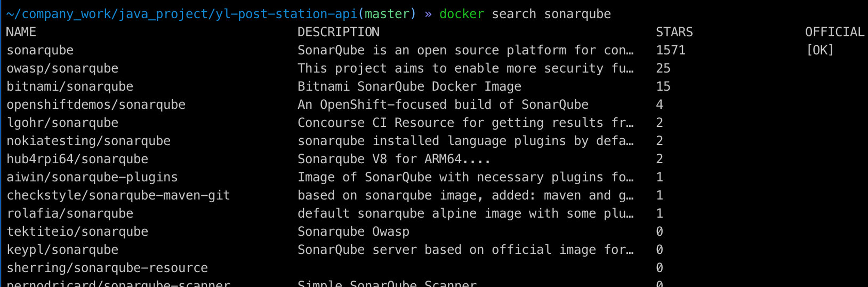Click the STARS column header
The height and width of the screenshot is (287, 868).
(674, 32)
